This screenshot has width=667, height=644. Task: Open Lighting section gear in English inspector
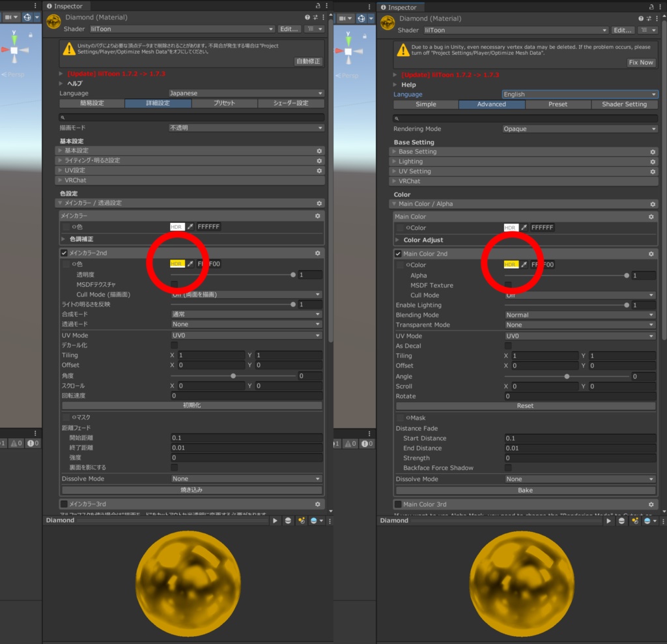click(x=653, y=162)
